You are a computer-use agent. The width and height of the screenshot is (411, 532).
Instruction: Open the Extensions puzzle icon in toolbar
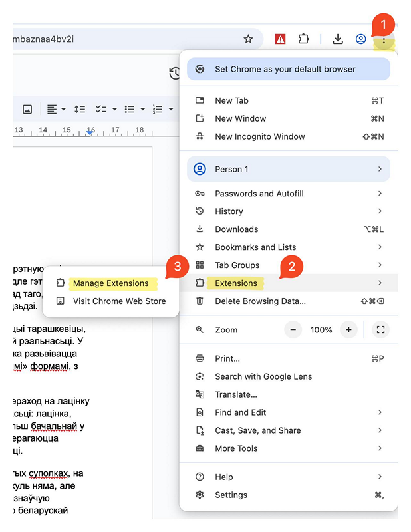pos(303,39)
